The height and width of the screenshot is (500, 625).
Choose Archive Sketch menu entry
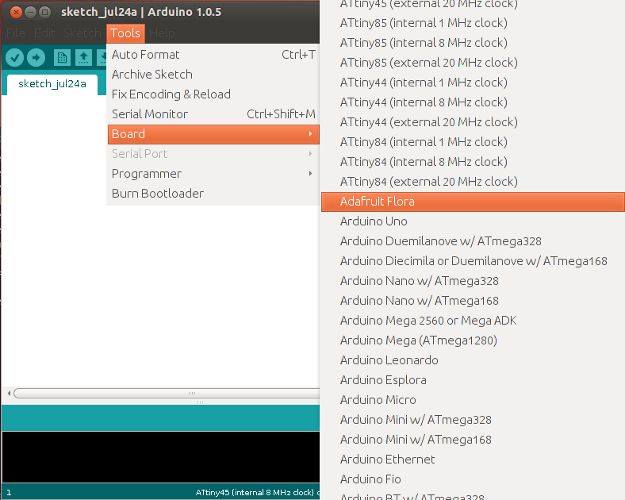point(213,75)
